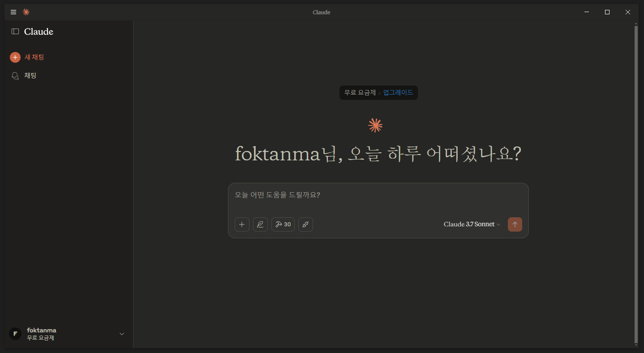Click the 무료 요금제 plan badge text

tap(360, 93)
